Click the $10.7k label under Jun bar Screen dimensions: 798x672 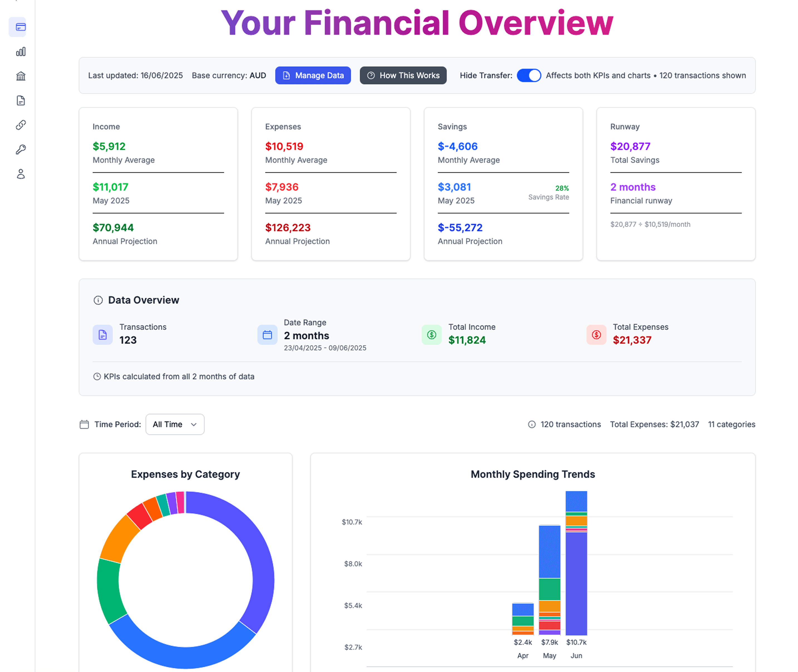point(576,642)
